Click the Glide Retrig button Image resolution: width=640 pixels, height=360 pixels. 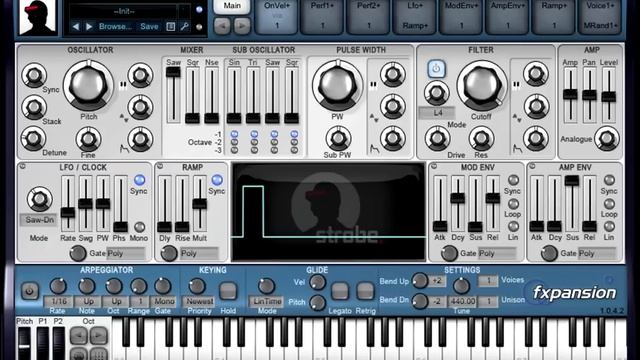[365, 291]
